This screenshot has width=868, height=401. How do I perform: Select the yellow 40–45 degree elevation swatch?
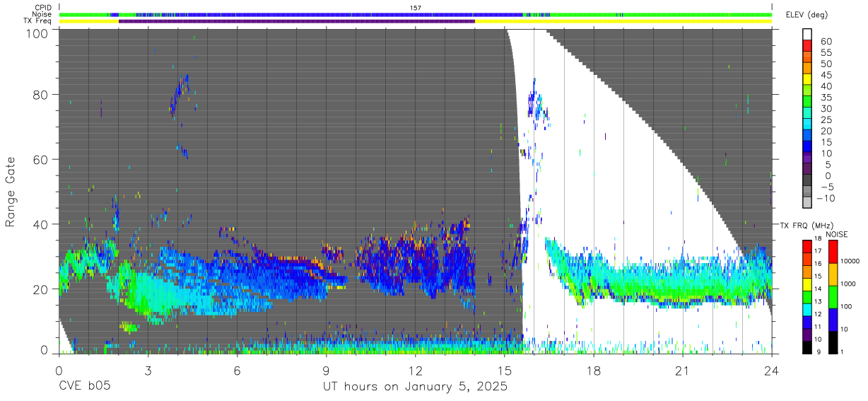tap(807, 81)
